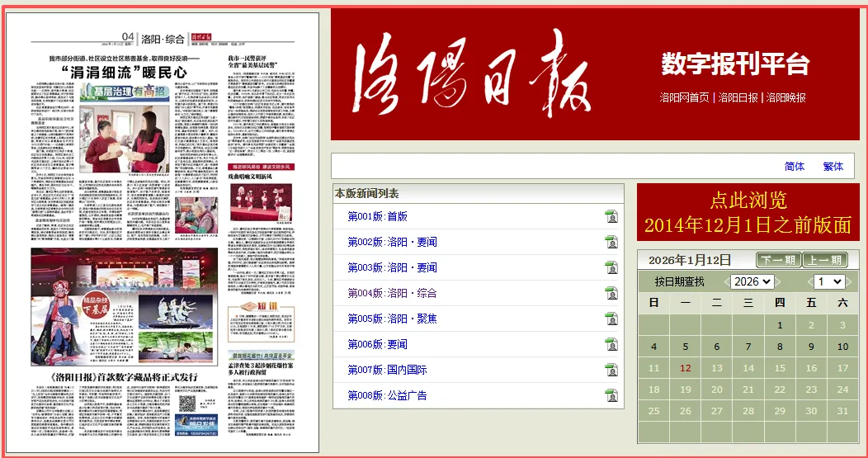
Task: Click the 上一期 previous issue button
Action: click(x=825, y=260)
